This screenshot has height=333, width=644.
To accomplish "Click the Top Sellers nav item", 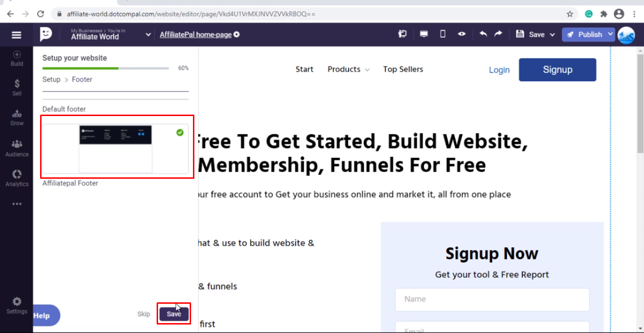I will [403, 69].
